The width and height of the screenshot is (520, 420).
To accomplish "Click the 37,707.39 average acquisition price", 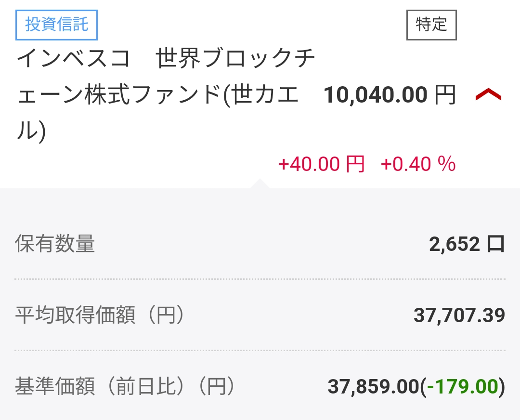I will click(x=459, y=315).
